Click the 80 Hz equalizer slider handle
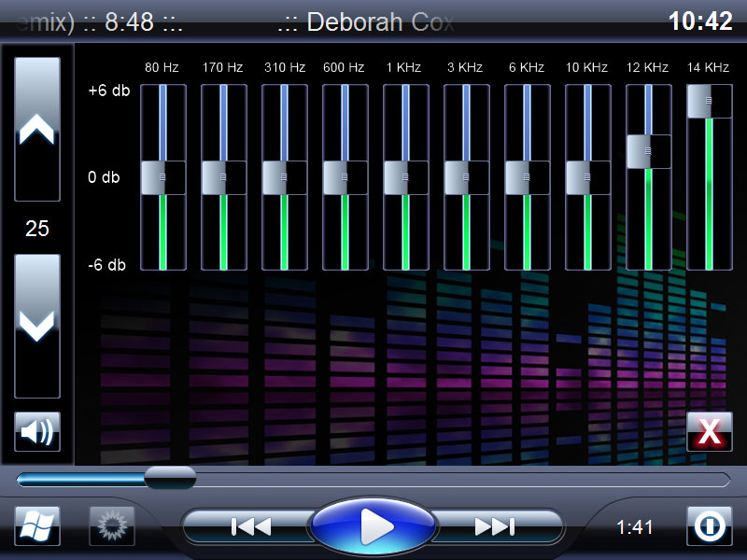Viewport: 747px width, 560px height. tap(163, 177)
